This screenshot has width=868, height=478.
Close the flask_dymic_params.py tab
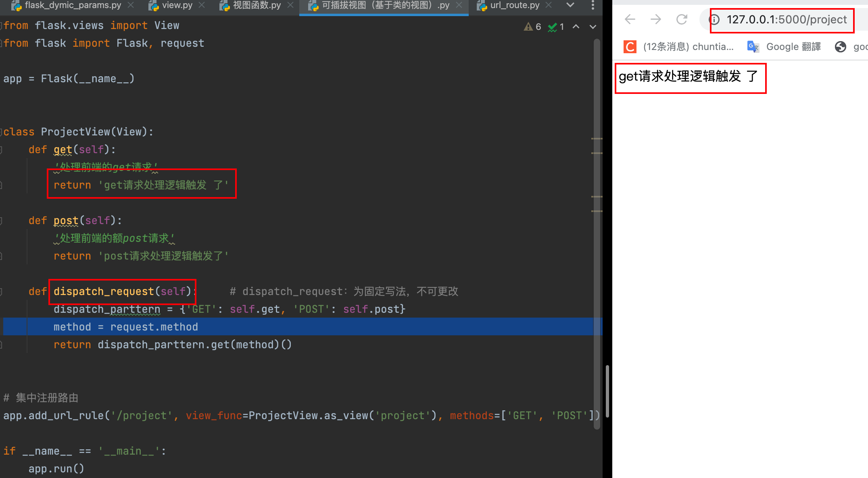tap(130, 5)
